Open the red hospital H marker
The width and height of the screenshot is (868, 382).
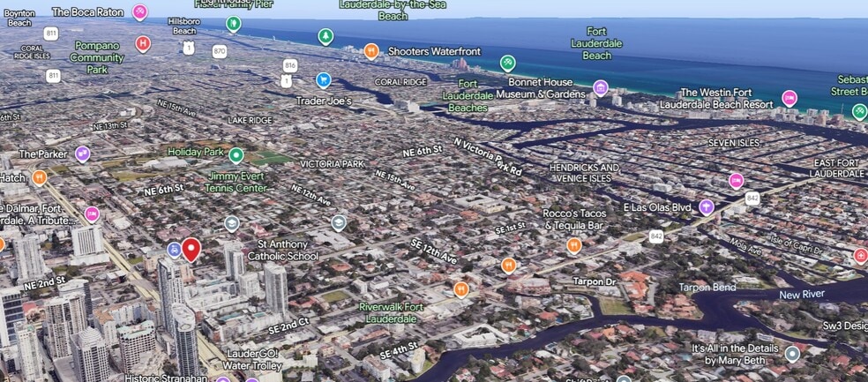point(143,43)
